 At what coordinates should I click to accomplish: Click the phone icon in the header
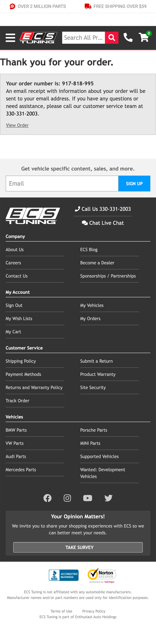pyautogui.click(x=128, y=37)
